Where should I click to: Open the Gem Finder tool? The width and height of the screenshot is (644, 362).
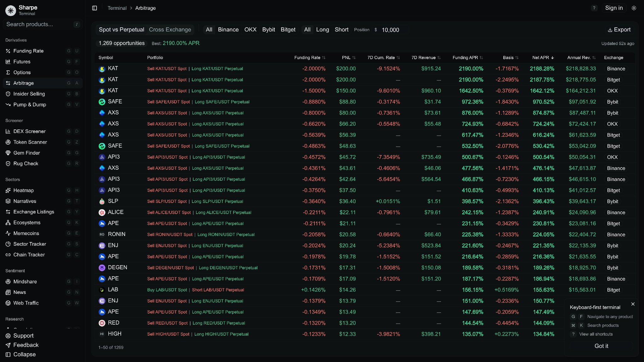(x=26, y=153)
